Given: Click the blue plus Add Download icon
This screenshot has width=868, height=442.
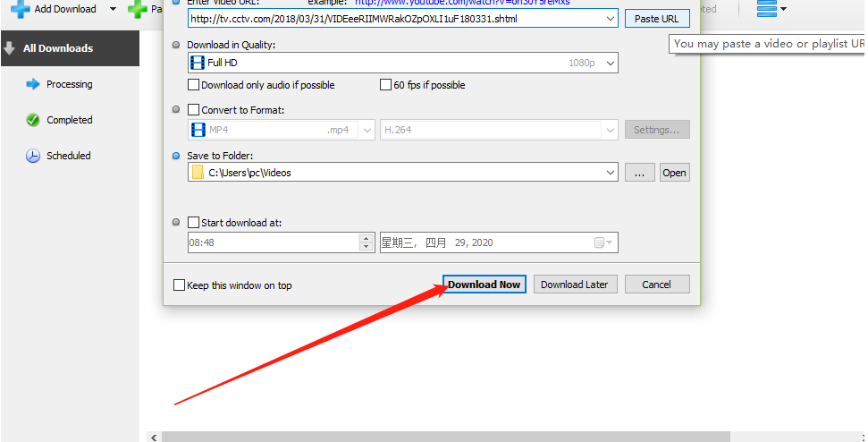Looking at the screenshot, I should (x=20, y=10).
